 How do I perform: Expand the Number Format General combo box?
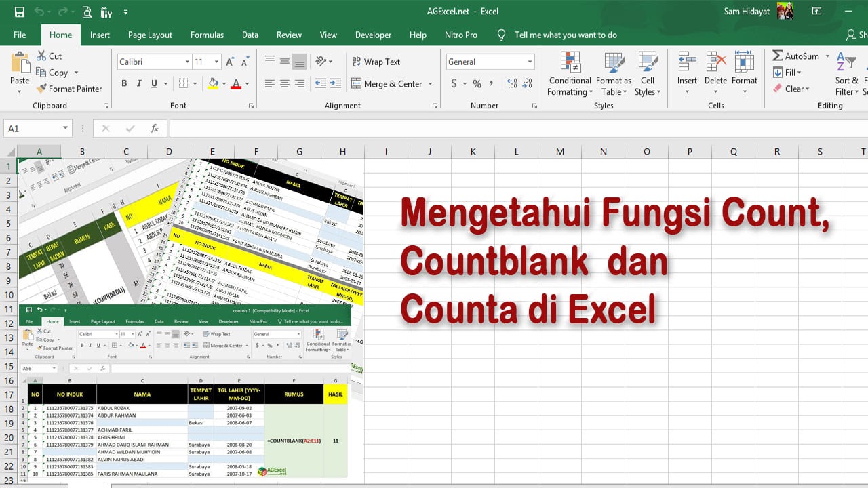[530, 62]
